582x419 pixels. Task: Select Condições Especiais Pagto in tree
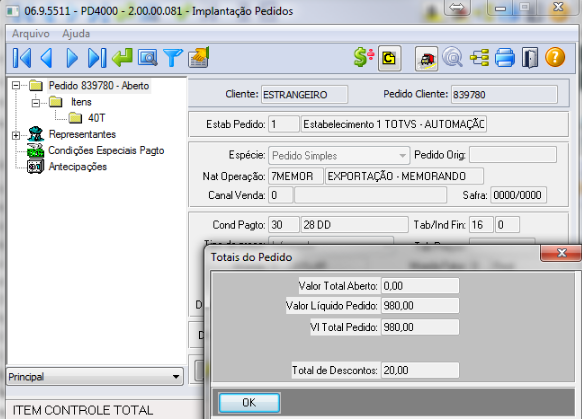pos(106,150)
